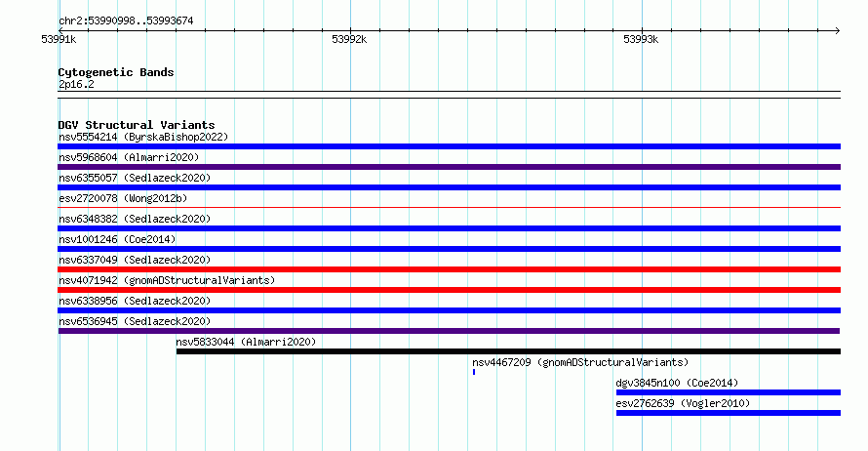This screenshot has height=451, width=868.
Task: Open nsv6337049 (Sedlazeck2020) label
Action: 135,260
